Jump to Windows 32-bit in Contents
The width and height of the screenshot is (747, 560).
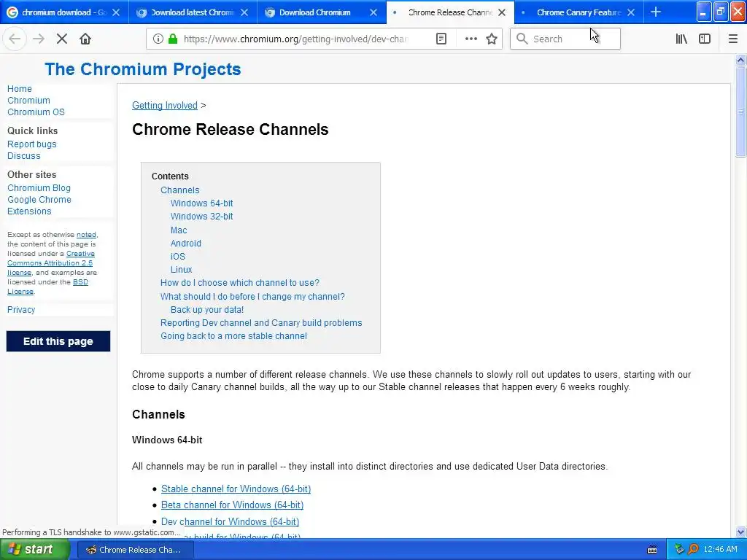click(x=201, y=216)
